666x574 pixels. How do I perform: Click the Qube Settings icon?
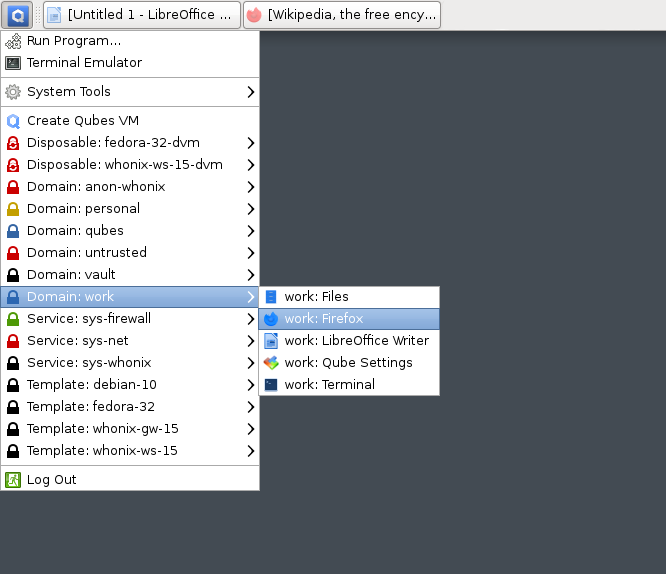point(270,363)
